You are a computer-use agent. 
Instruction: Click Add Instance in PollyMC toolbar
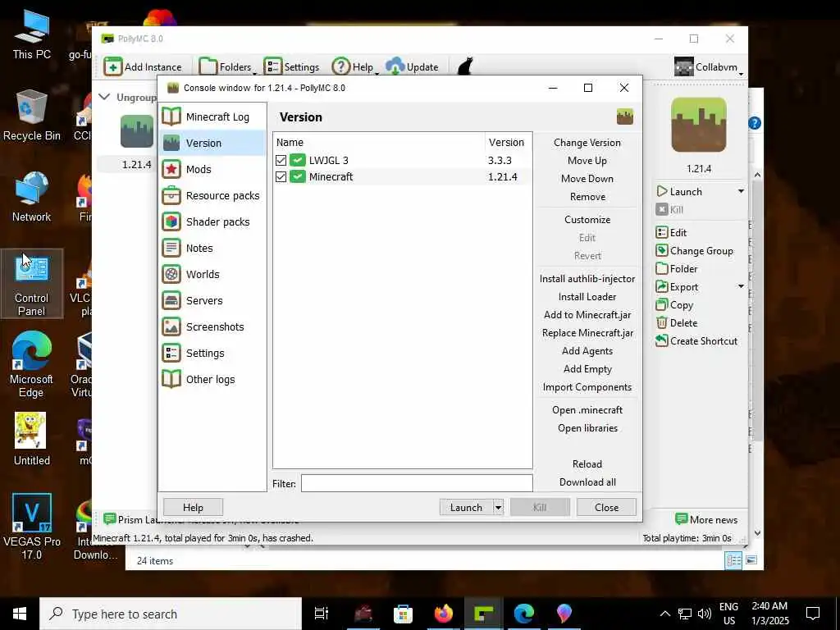point(143,67)
